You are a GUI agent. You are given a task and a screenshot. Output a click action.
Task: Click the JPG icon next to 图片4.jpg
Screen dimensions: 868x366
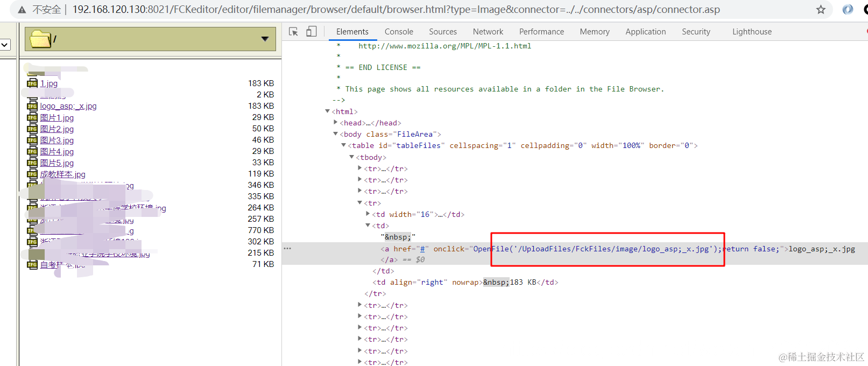(32, 151)
